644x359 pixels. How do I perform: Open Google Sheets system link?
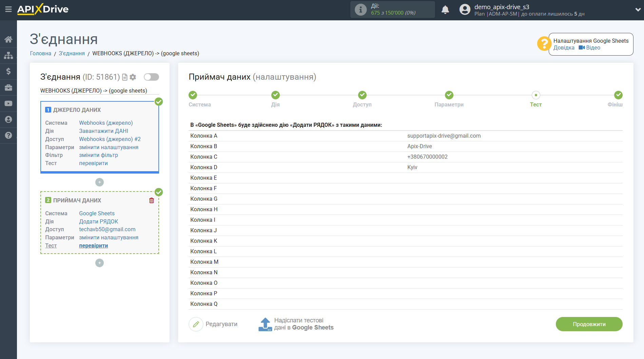(97, 213)
